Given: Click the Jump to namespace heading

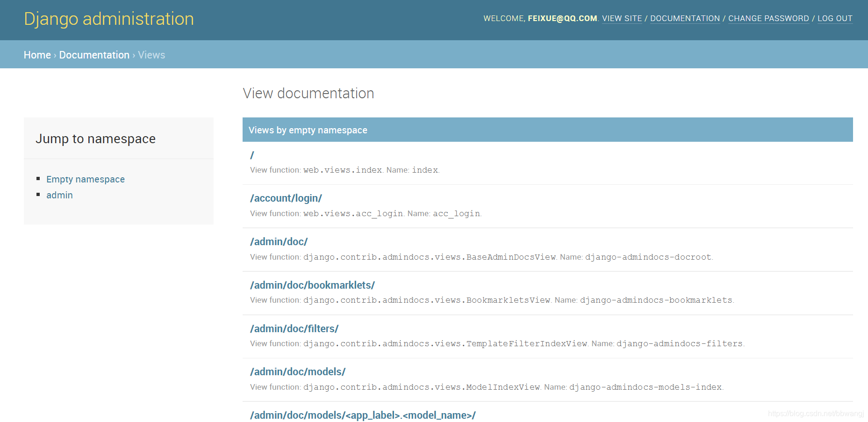Looking at the screenshot, I should coord(96,138).
